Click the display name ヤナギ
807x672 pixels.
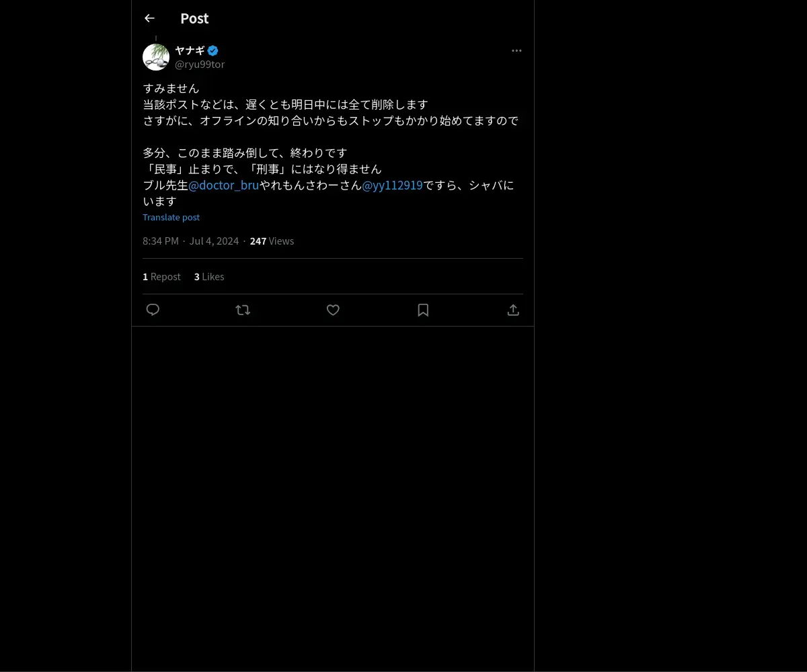(190, 50)
